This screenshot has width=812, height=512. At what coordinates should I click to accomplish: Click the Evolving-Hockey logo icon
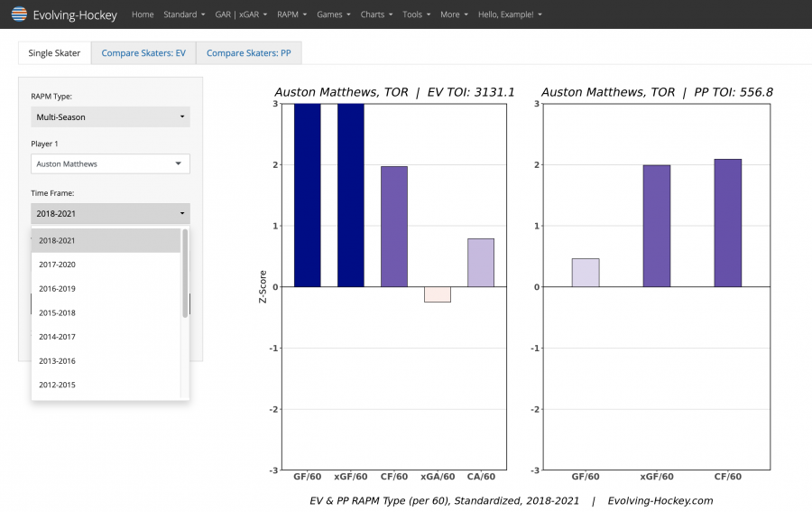[18, 14]
